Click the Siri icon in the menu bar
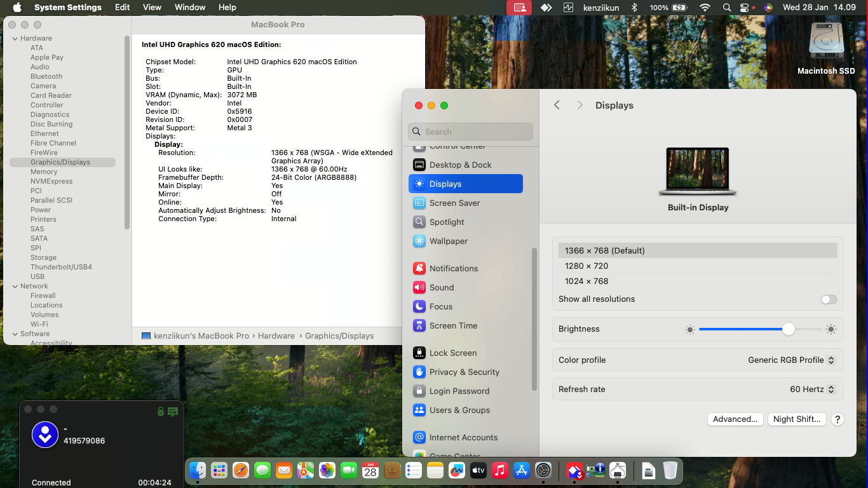The height and width of the screenshot is (488, 868). 768,8
